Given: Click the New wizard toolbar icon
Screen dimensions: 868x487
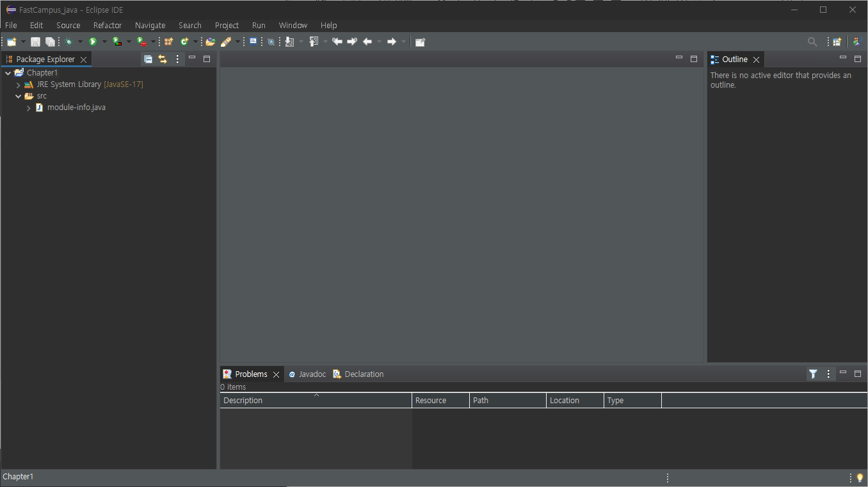Looking at the screenshot, I should click(x=12, y=42).
